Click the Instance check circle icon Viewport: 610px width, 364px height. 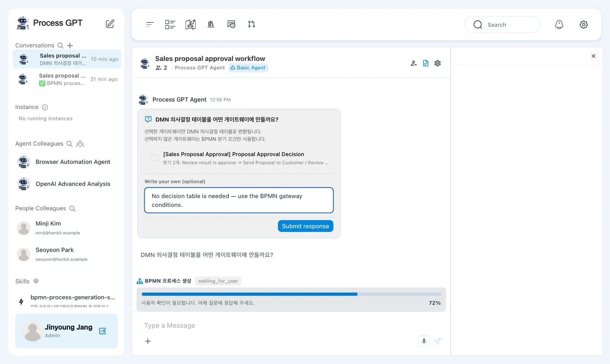[45, 107]
